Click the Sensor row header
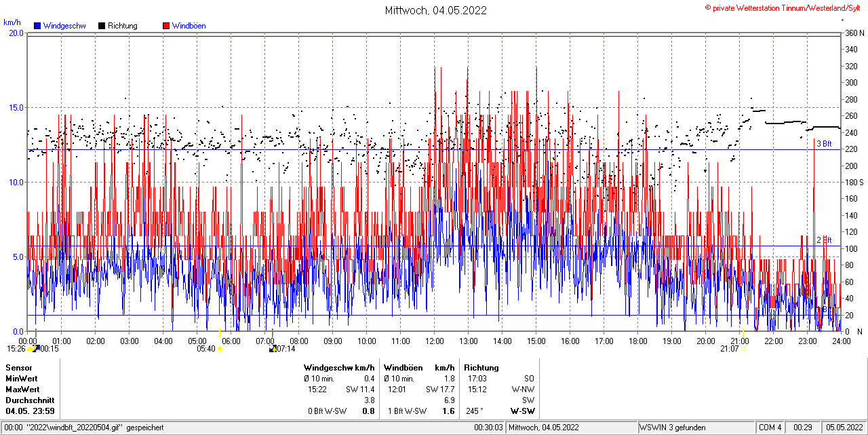The image size is (868, 435). [18, 368]
